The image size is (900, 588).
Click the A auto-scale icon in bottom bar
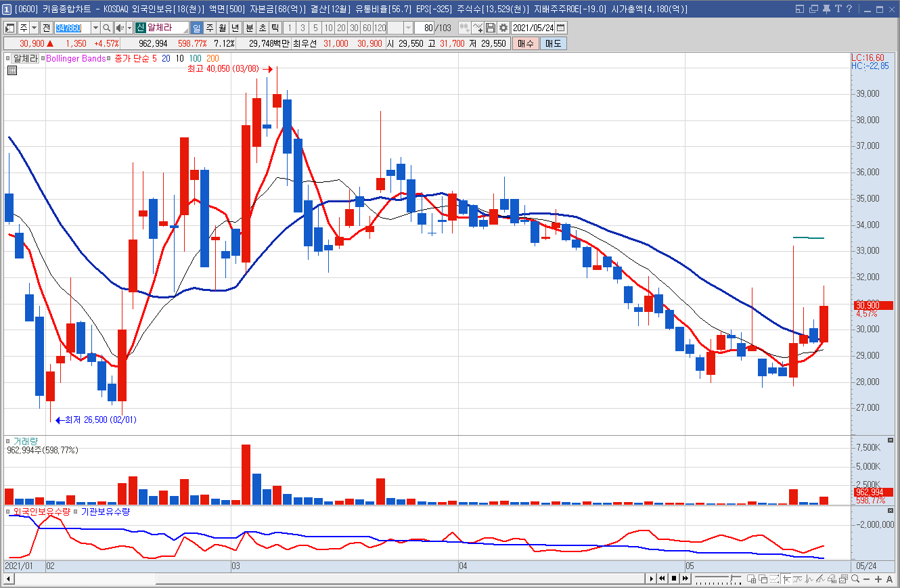click(x=889, y=579)
